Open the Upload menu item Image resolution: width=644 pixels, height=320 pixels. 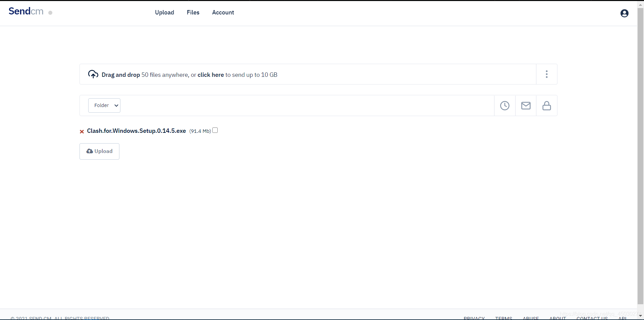pos(164,12)
